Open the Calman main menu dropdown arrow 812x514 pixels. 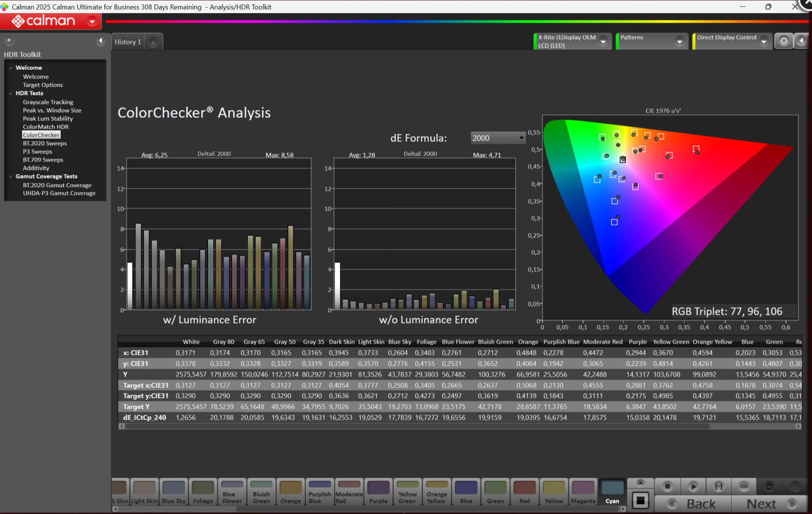pos(92,21)
